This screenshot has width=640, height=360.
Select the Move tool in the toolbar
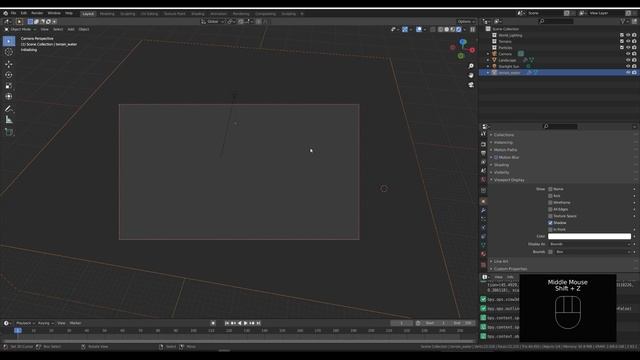9,64
